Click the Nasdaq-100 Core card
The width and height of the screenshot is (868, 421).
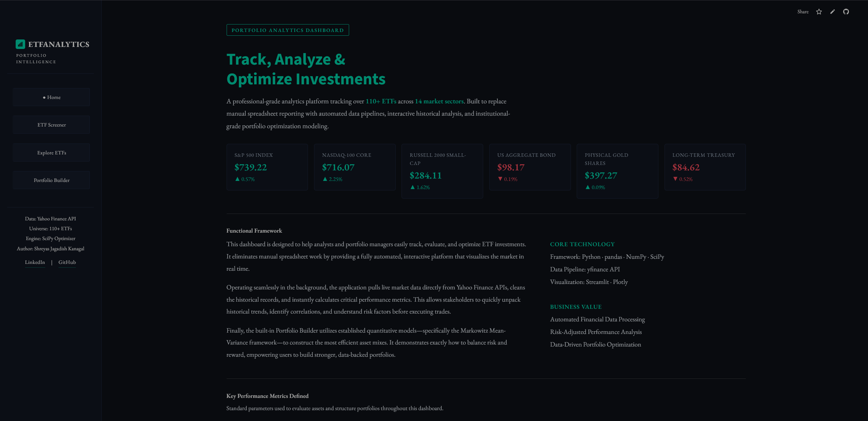355,167
